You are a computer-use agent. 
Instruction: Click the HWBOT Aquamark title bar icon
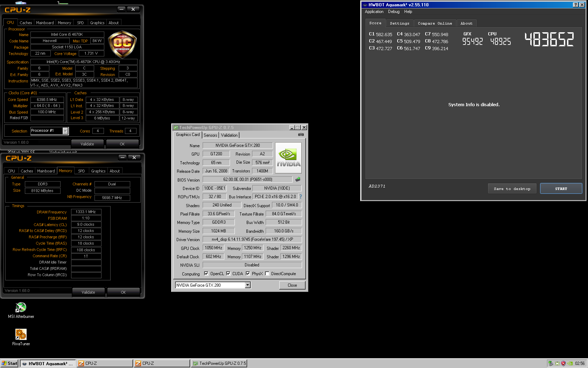click(365, 5)
